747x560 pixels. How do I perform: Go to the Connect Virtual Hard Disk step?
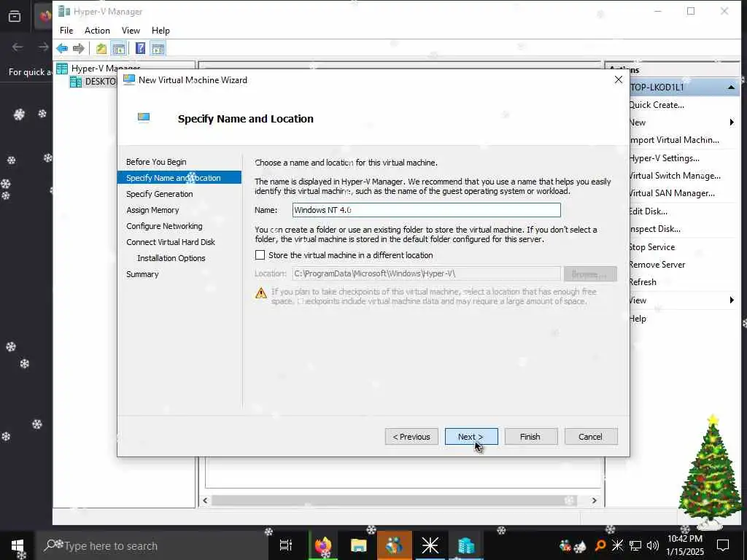coord(171,242)
